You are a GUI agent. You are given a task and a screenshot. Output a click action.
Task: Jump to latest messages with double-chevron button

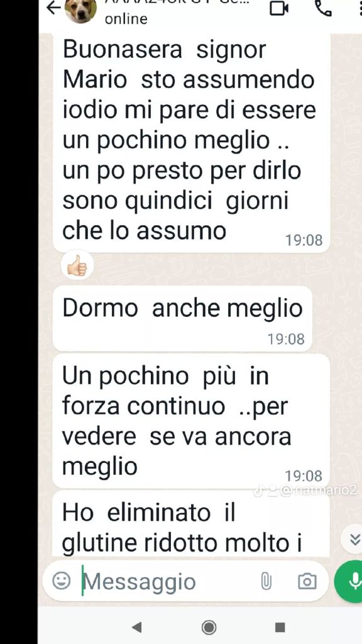353,539
